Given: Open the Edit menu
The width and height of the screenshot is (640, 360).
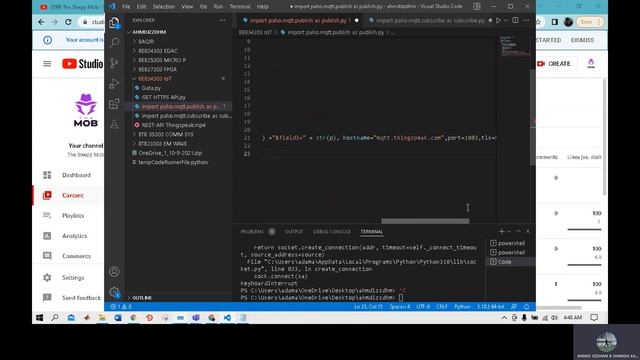Looking at the screenshot, I should [x=141, y=7].
